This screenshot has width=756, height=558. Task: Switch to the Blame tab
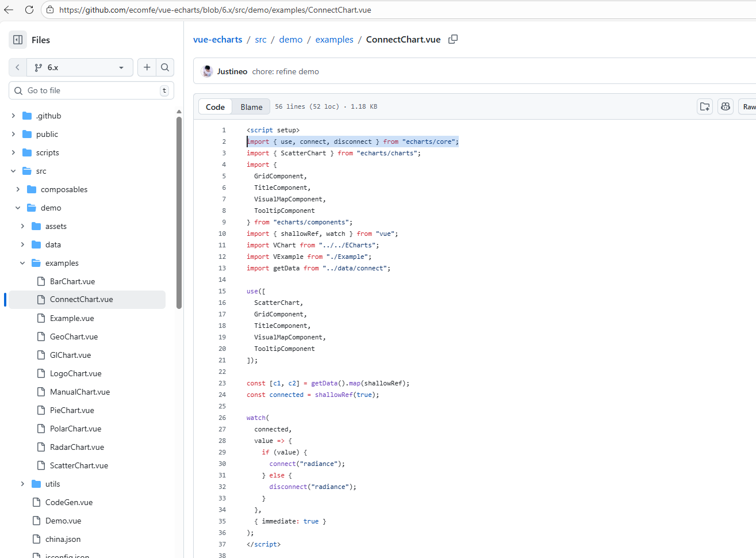251,107
